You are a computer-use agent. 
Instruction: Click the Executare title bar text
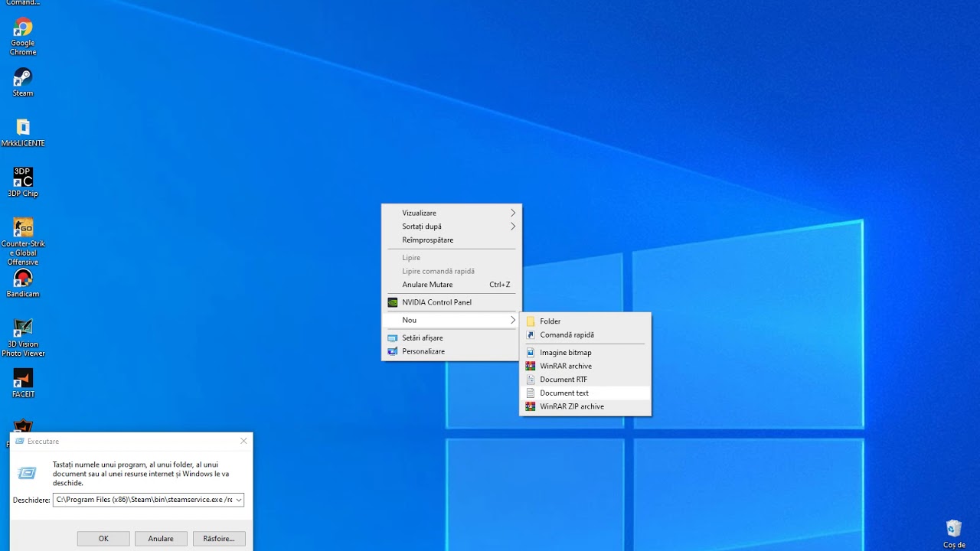[x=43, y=442]
